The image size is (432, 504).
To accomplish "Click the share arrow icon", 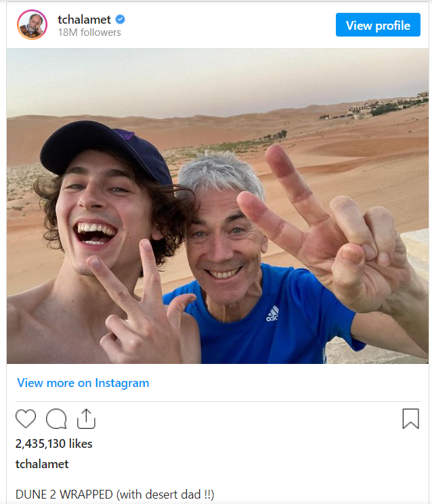I will coord(86,419).
